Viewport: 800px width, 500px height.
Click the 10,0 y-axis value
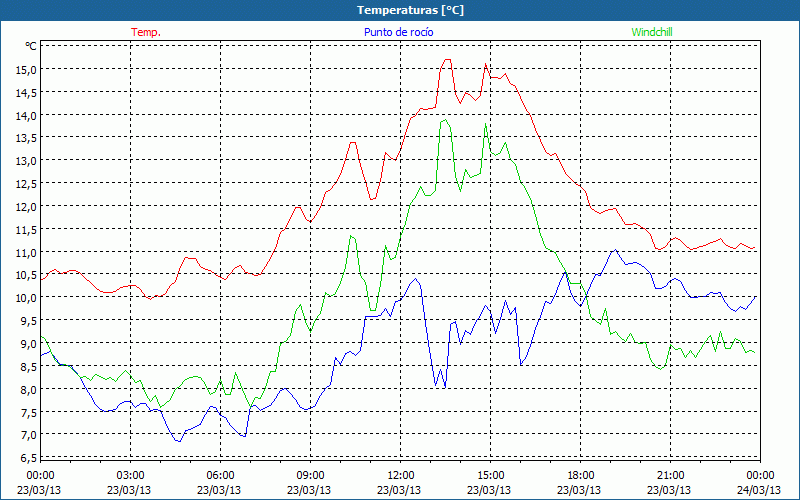[x=26, y=297]
